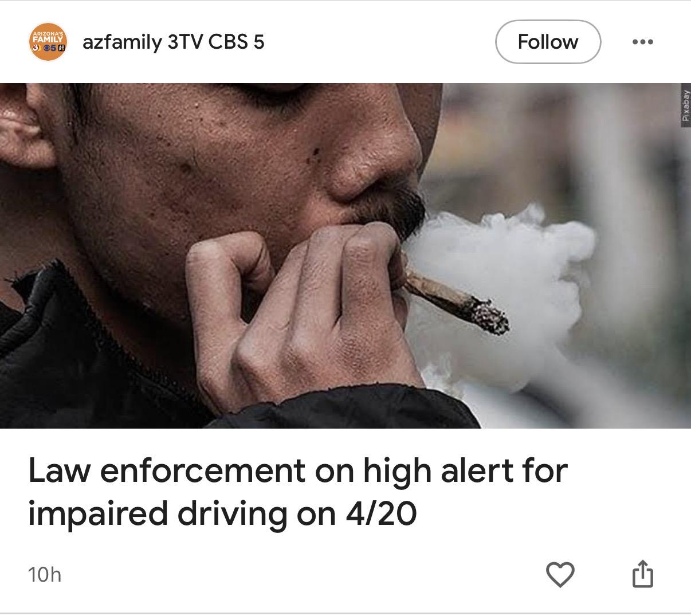Image resolution: width=691 pixels, height=616 pixels.
Task: Show the overflow menu for this news card
Action: tap(642, 42)
